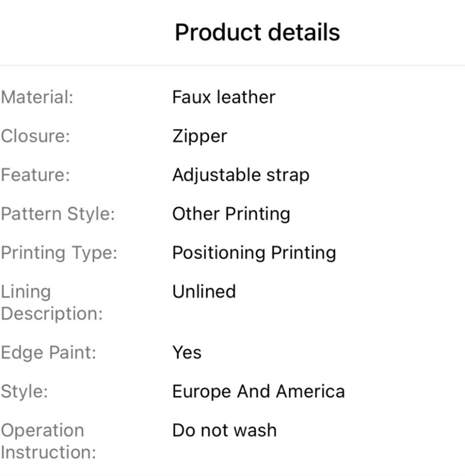Click the Product details heading
Screen dimensions: 465x476
tap(257, 32)
